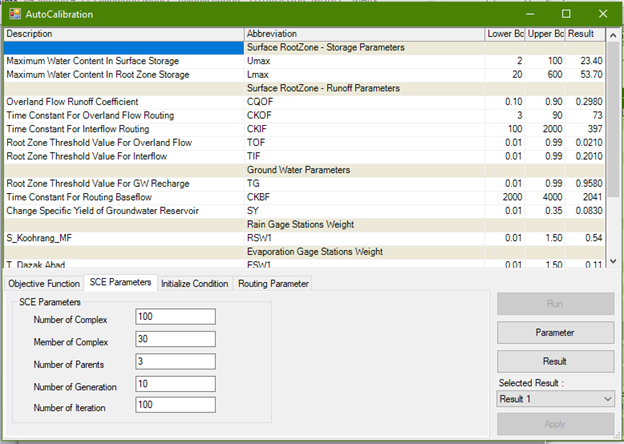Click the AutoCalibration app icon in title bar
Viewport: 624px width, 444px height.
coord(13,15)
